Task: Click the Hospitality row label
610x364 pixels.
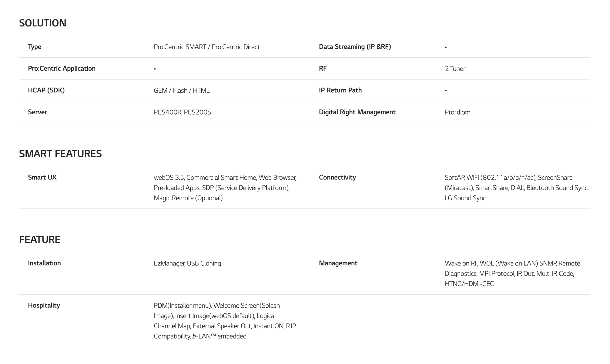Action: click(44, 305)
